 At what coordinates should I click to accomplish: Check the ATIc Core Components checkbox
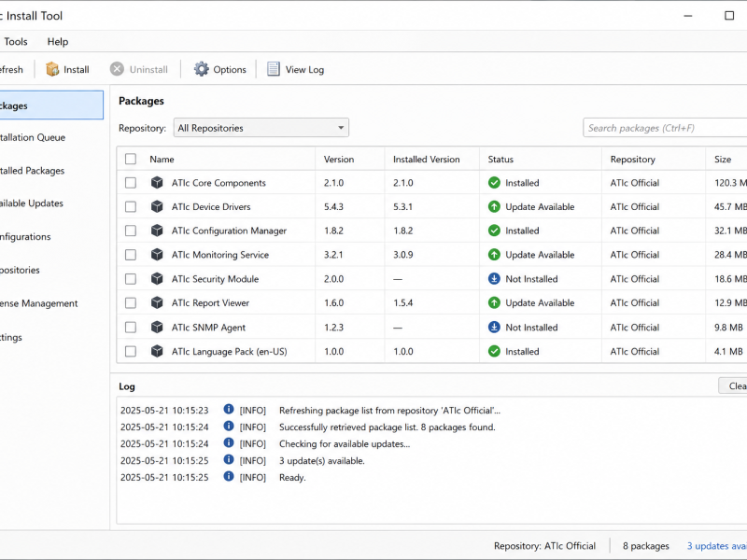131,182
